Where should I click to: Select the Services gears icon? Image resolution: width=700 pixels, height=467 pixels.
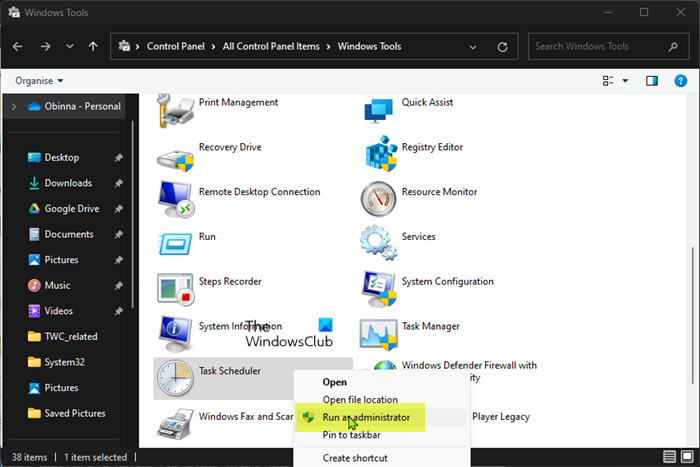coord(378,242)
